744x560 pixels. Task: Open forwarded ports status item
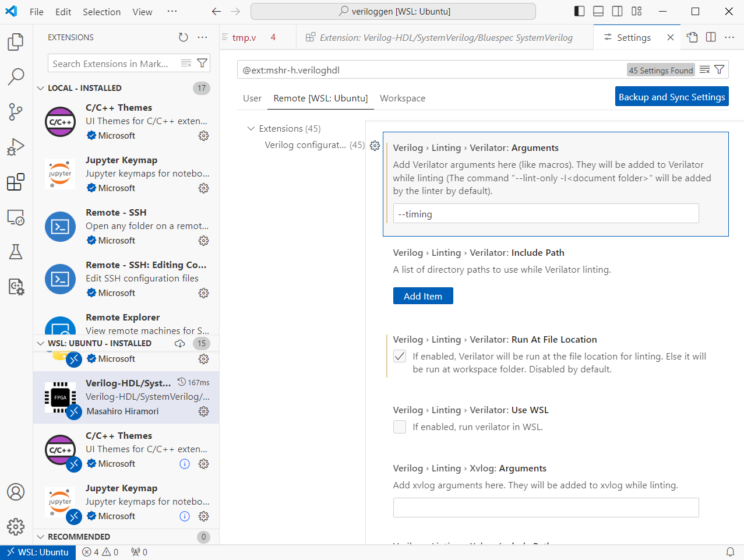(139, 552)
